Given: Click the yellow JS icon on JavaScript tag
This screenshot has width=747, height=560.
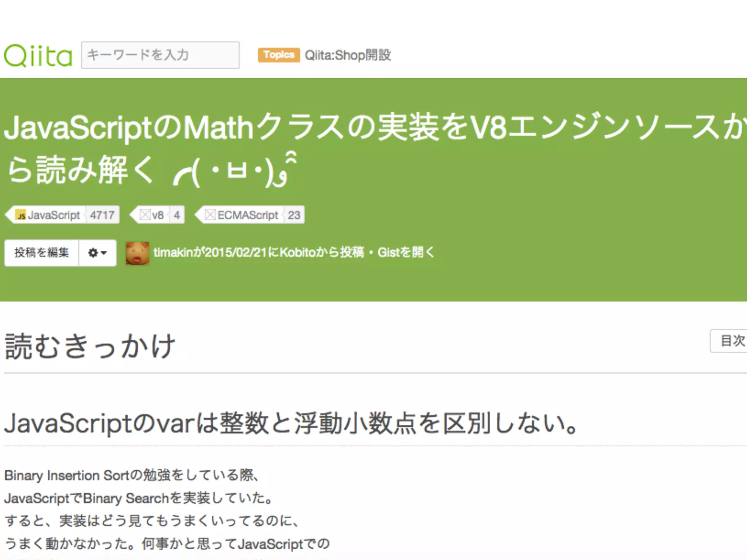Looking at the screenshot, I should pyautogui.click(x=21, y=215).
